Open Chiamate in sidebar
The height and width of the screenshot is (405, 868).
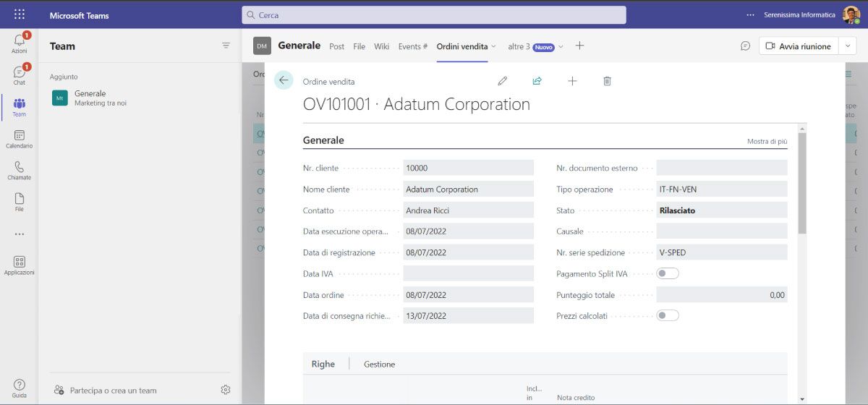[x=20, y=171]
